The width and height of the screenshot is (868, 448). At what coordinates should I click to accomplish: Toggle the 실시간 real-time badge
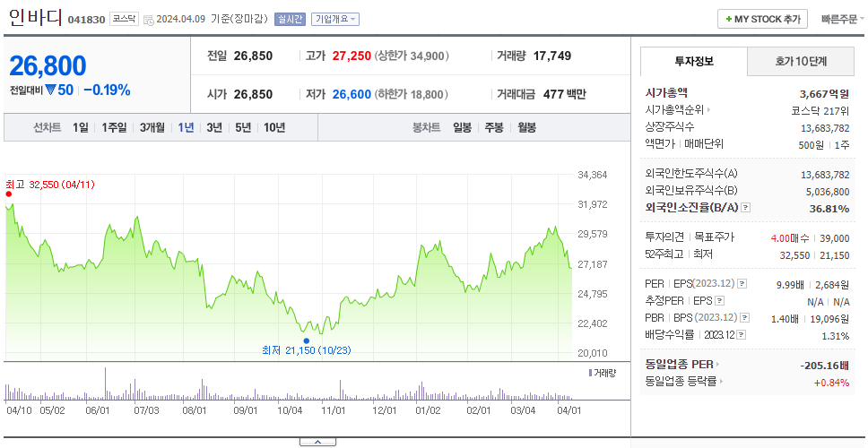[290, 19]
